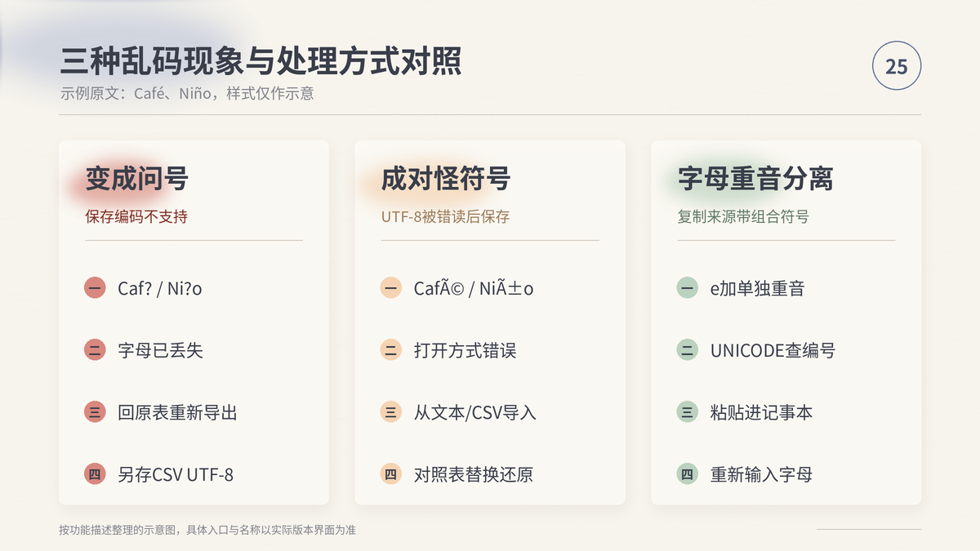Select the text 字母已丢失
Screen dimensions: 980x551
coord(160,350)
